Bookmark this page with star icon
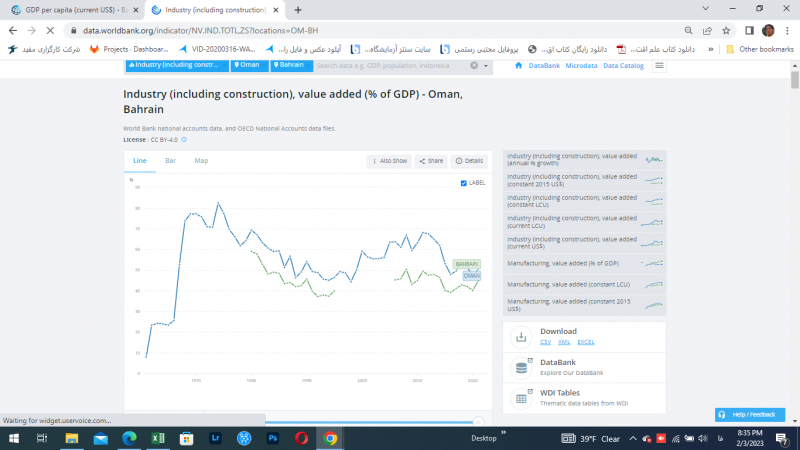The height and width of the screenshot is (450, 800). click(726, 30)
